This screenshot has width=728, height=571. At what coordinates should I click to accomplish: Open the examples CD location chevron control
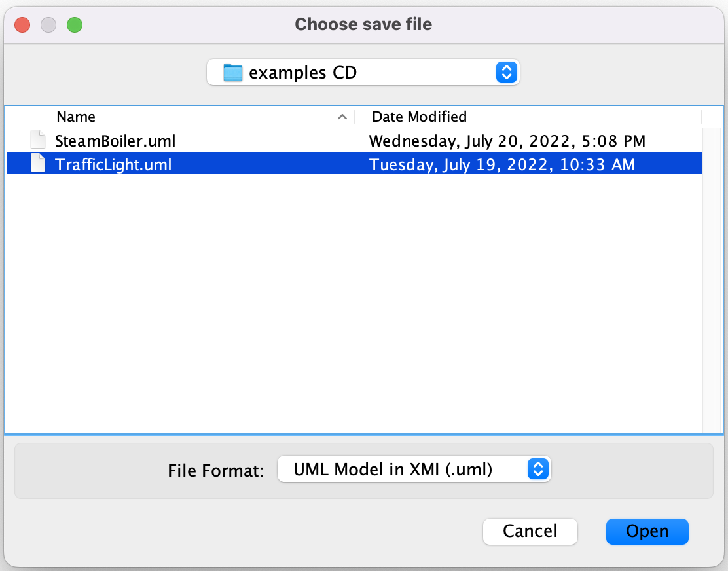(x=505, y=72)
